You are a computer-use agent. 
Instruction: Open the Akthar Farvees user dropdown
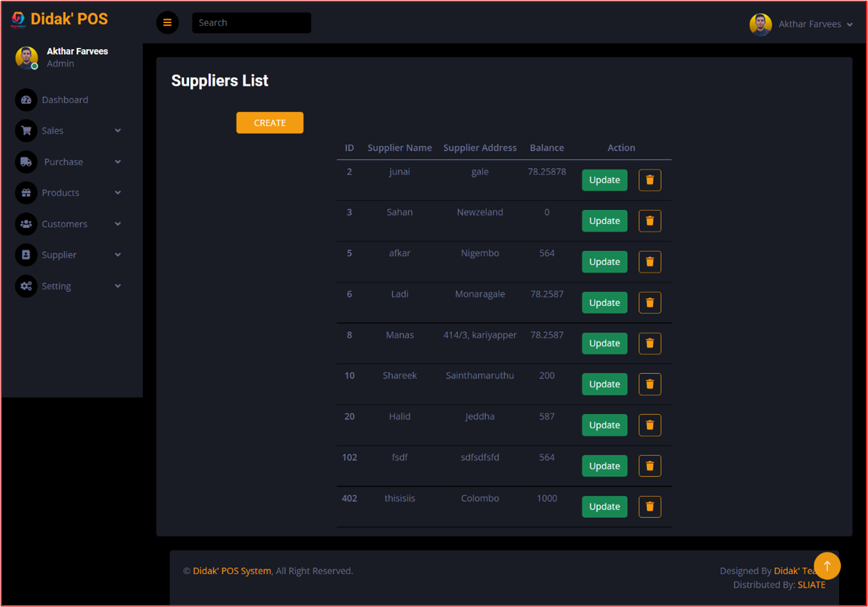point(802,24)
